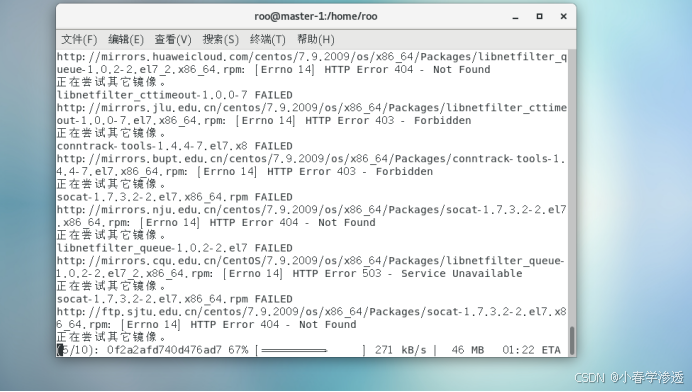Click the terminal vertical scrollbar thumb

(572, 340)
